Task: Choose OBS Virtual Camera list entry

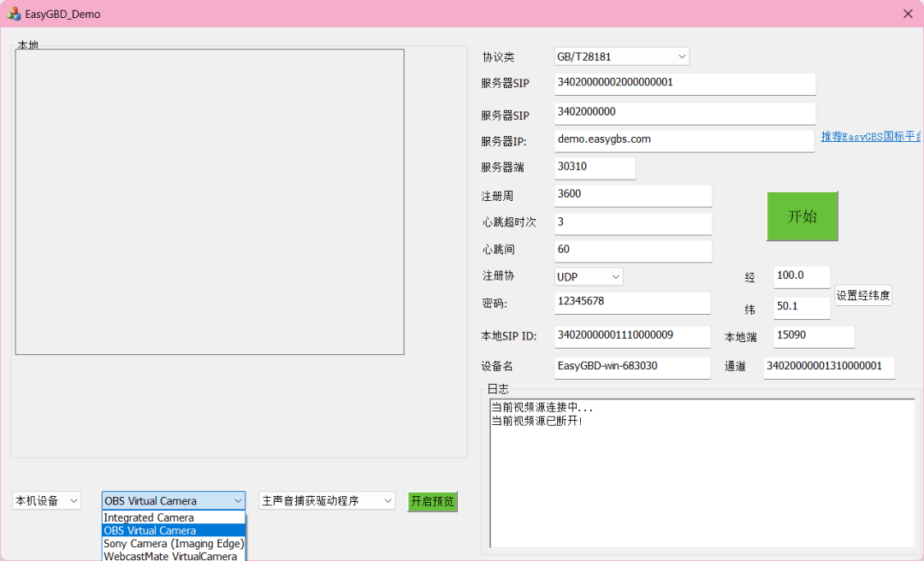Action: [173, 530]
